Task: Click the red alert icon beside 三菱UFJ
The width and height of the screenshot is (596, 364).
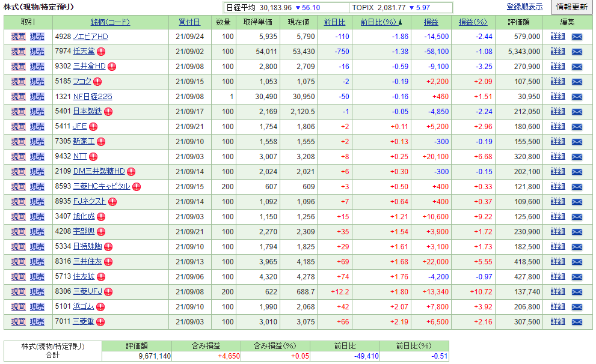Action: point(108,292)
